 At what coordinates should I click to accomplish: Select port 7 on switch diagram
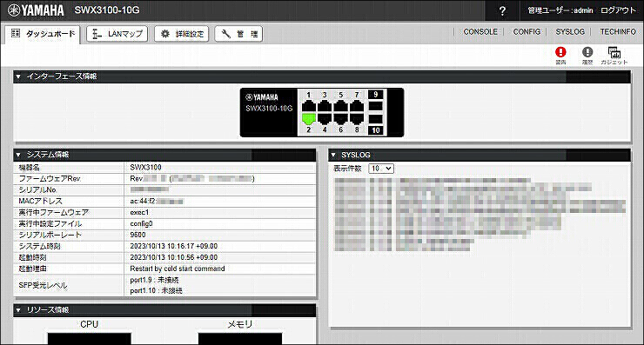(x=357, y=106)
